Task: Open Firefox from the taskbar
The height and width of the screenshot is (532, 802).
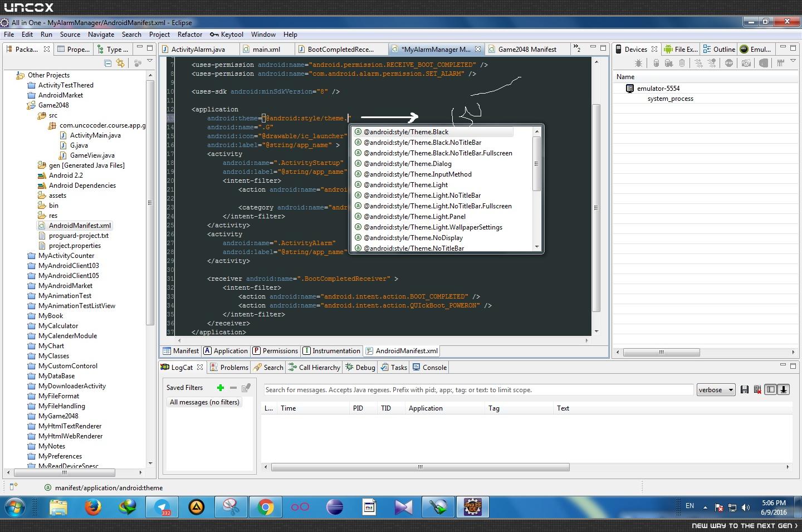Action: 93,507
